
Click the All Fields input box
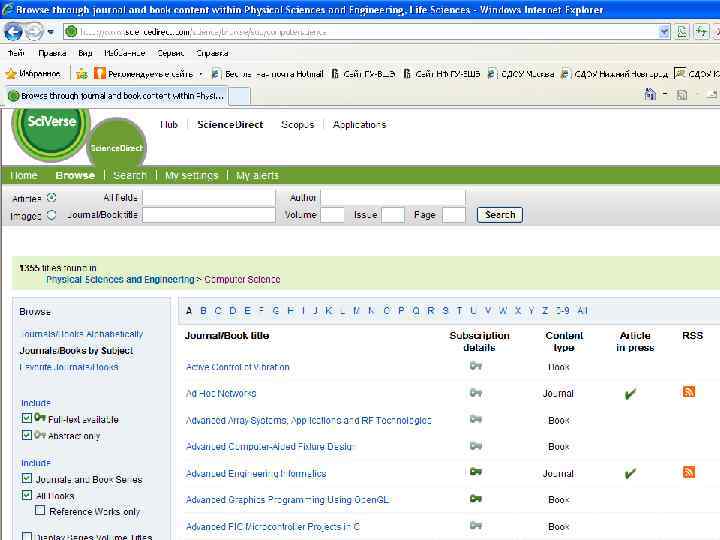(x=209, y=198)
